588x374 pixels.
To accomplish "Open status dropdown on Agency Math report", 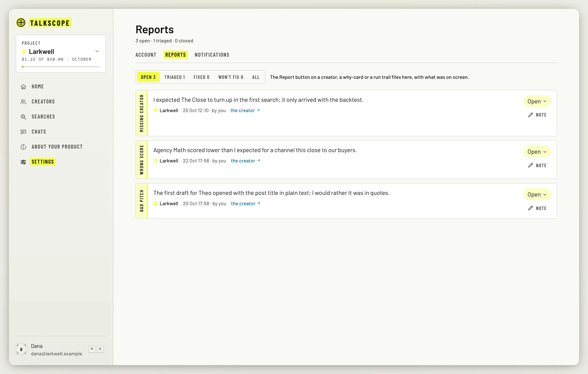I will coord(537,152).
